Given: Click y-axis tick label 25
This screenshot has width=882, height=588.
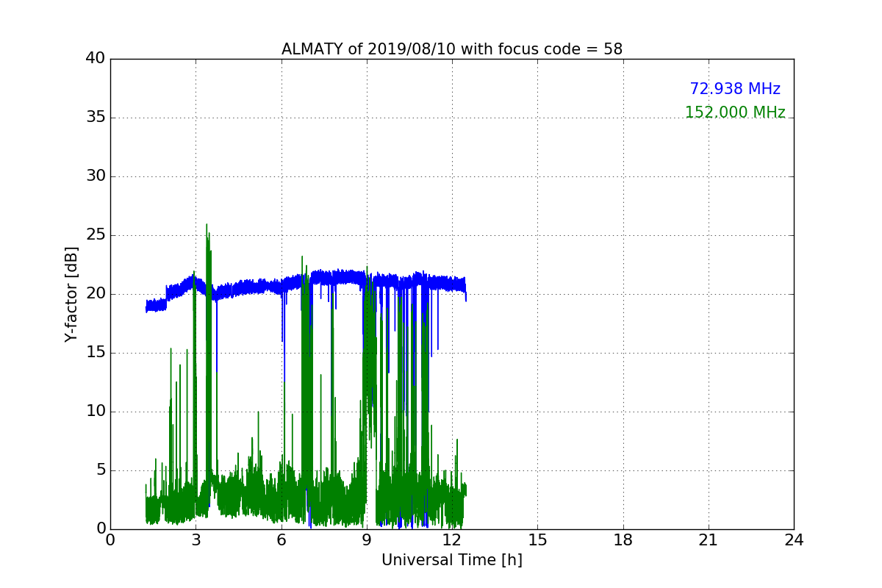Looking at the screenshot, I should tap(96, 235).
